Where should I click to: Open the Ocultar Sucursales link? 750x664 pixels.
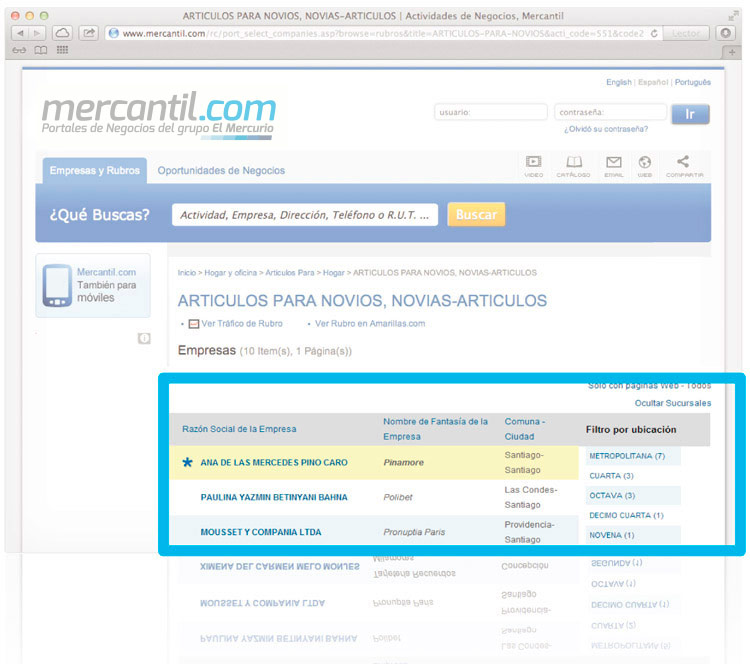point(673,403)
